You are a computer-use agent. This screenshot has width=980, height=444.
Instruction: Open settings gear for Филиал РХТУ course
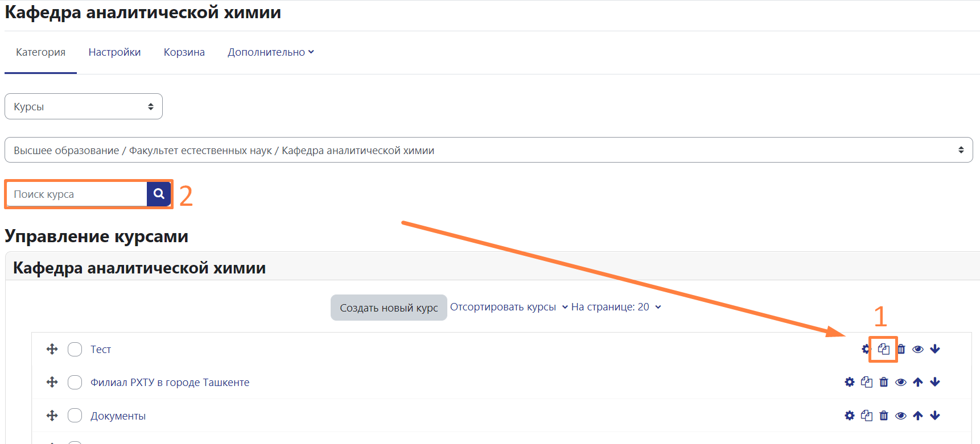(850, 382)
